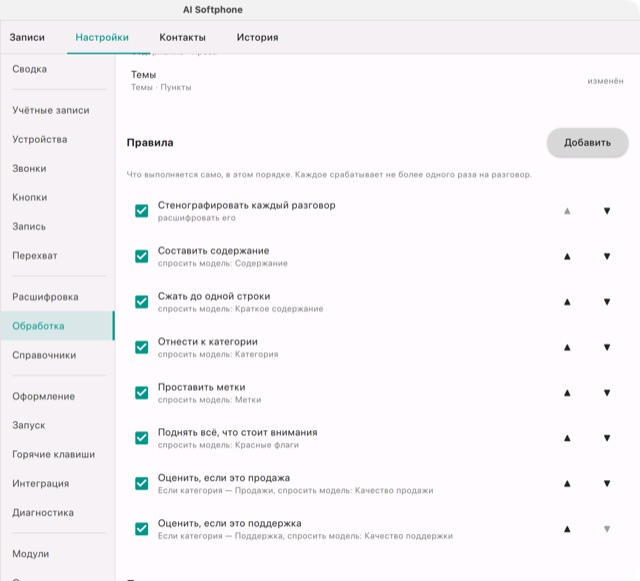The image size is (640, 581).
Task: Open Расшифровка settings section
Action: [x=57, y=297]
